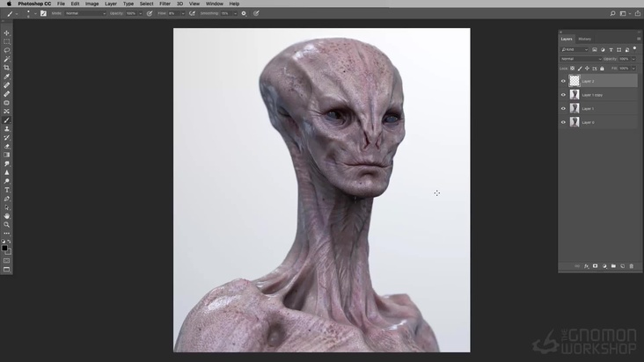Toggle layer filtering switch on
This screenshot has height=362, width=644.
[x=634, y=49]
